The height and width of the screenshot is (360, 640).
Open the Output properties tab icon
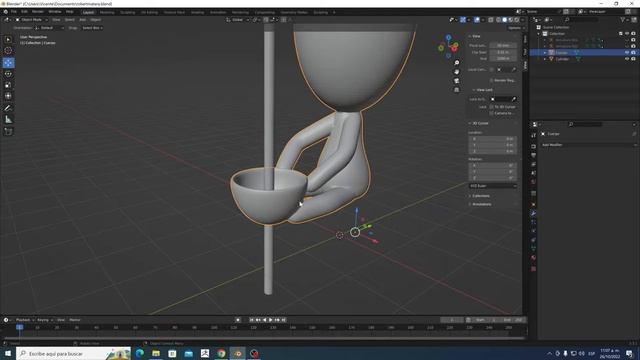(533, 155)
